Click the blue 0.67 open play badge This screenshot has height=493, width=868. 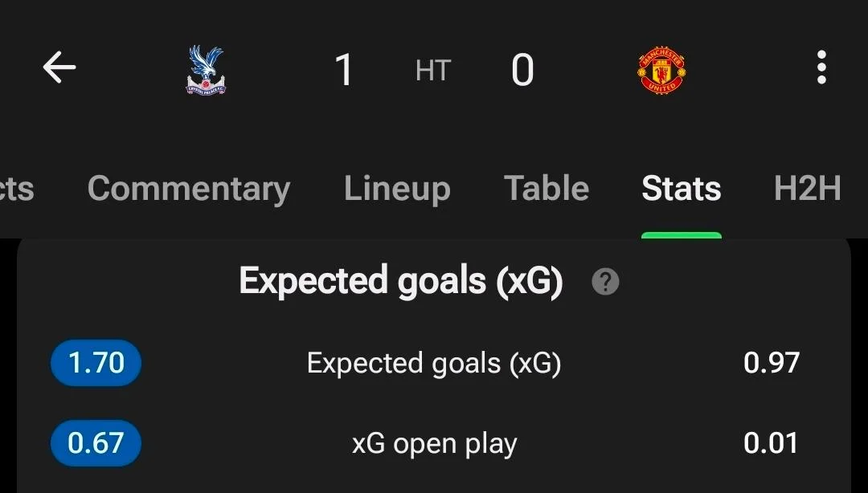pos(96,443)
